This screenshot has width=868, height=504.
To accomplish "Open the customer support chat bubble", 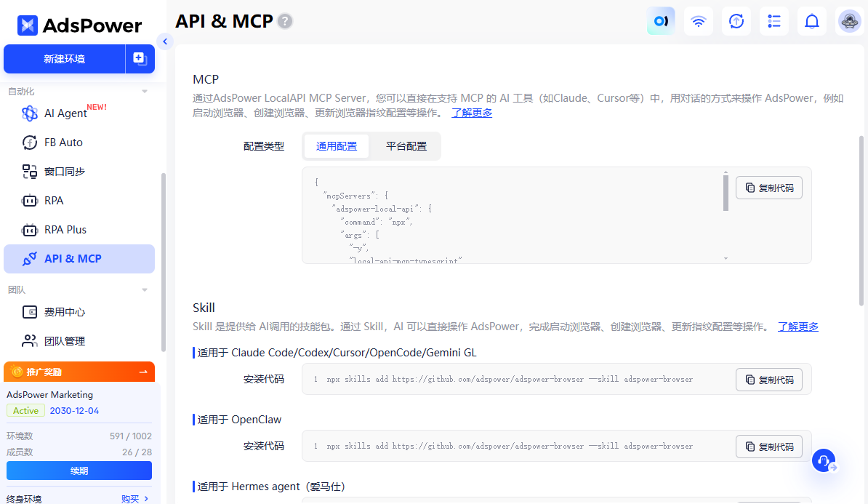I will click(x=824, y=460).
